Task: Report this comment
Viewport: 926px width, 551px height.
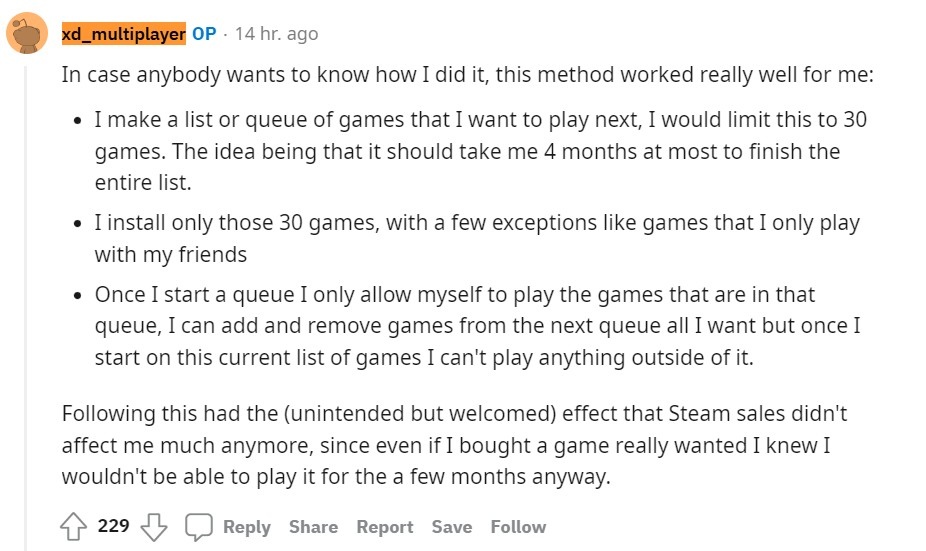Action: 385,527
